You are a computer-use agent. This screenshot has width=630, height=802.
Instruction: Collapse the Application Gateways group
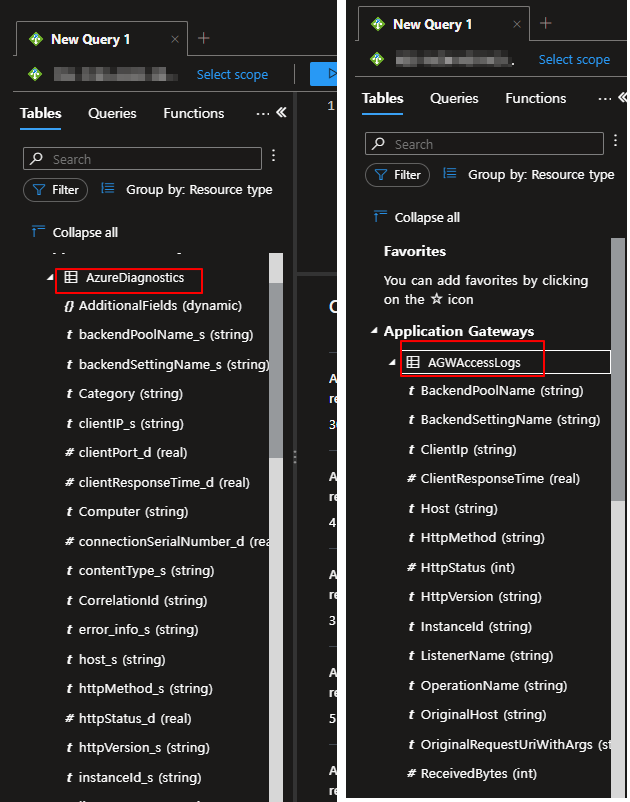click(x=374, y=331)
